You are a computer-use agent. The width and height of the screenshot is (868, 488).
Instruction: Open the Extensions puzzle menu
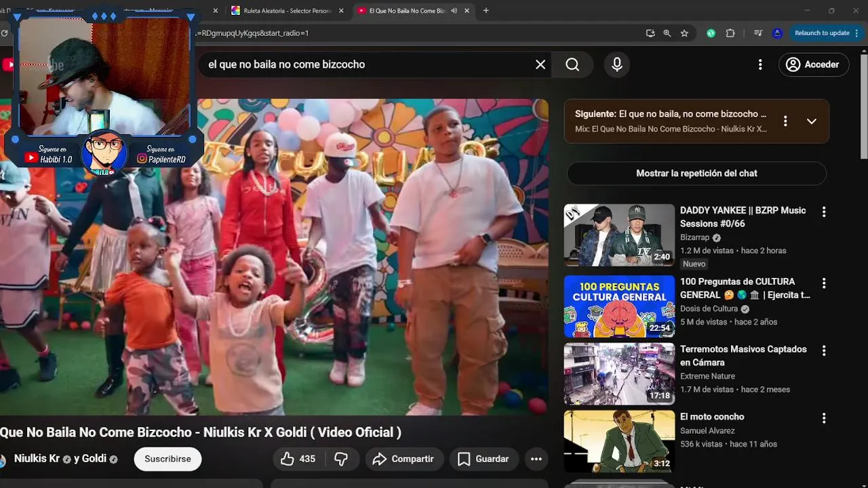coord(730,33)
